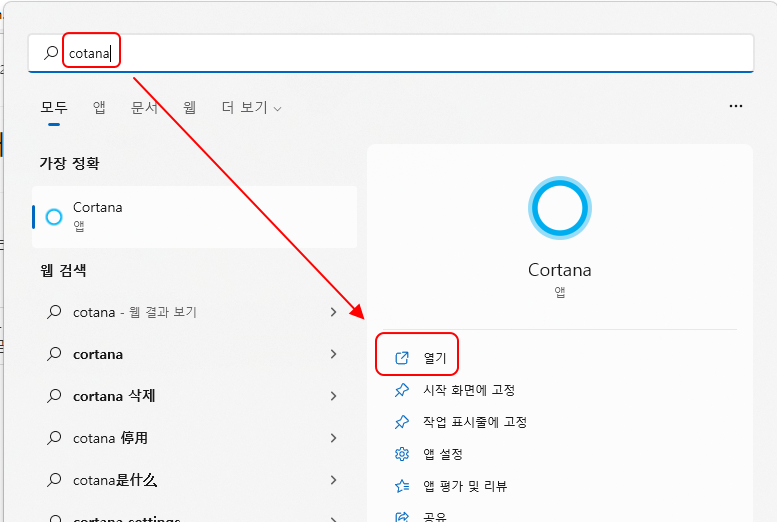Expand chevron next to cotana是什么
The height and width of the screenshot is (522, 777).
click(333, 480)
